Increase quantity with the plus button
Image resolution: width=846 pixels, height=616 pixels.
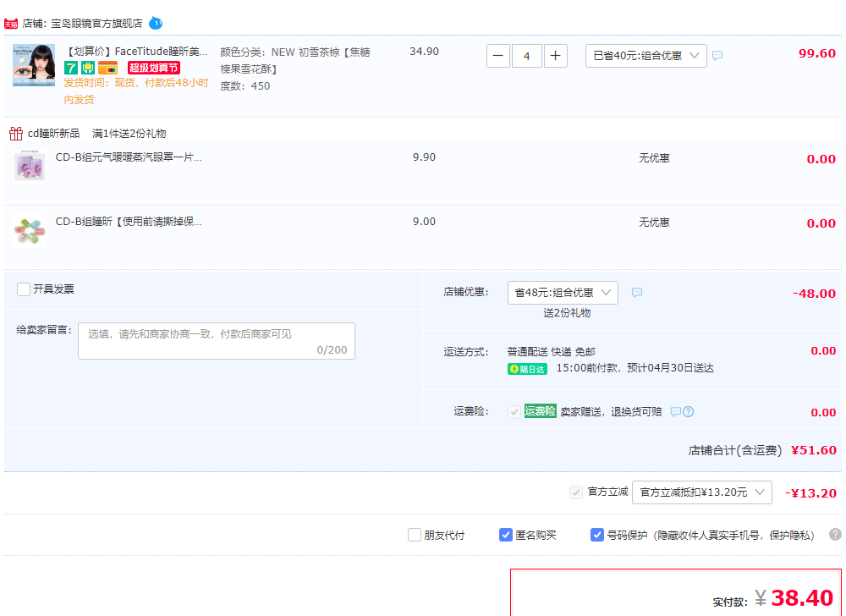[555, 56]
